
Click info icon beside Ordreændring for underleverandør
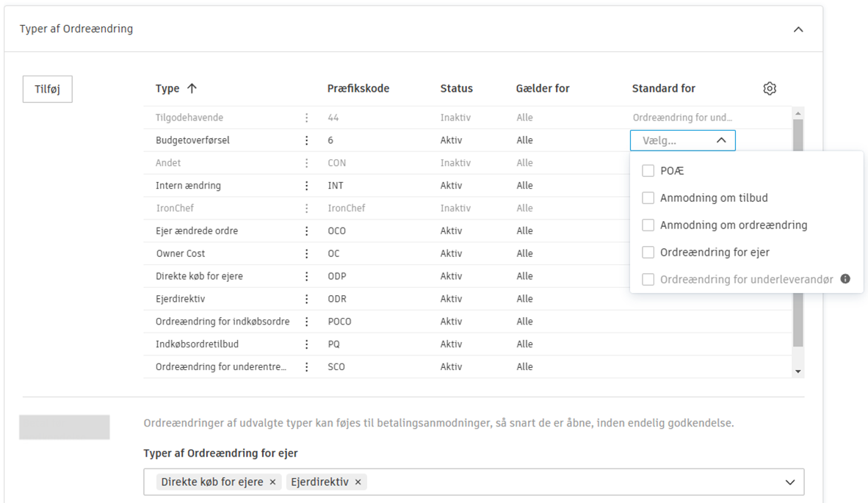pyautogui.click(x=845, y=279)
